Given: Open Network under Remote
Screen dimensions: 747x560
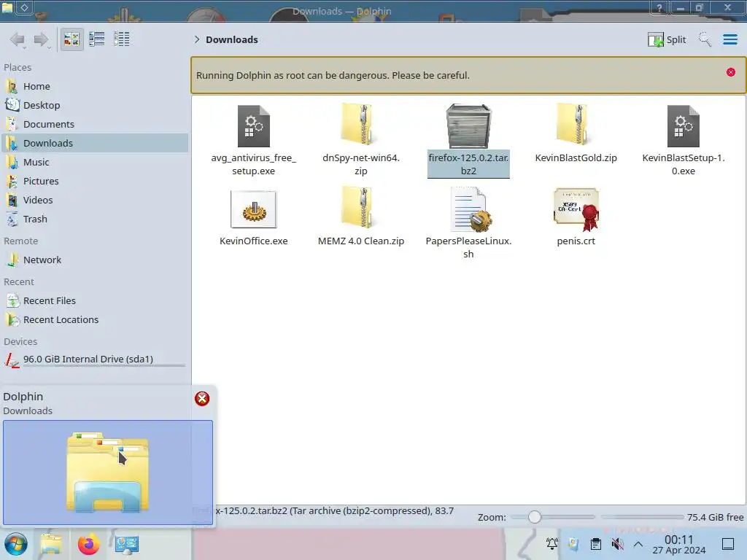Looking at the screenshot, I should coord(94,260).
